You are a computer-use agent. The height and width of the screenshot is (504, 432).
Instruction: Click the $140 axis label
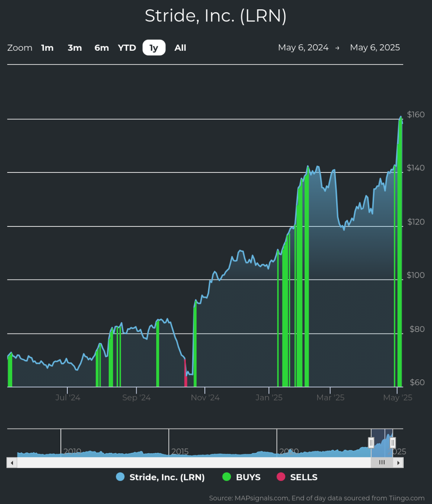[416, 168]
